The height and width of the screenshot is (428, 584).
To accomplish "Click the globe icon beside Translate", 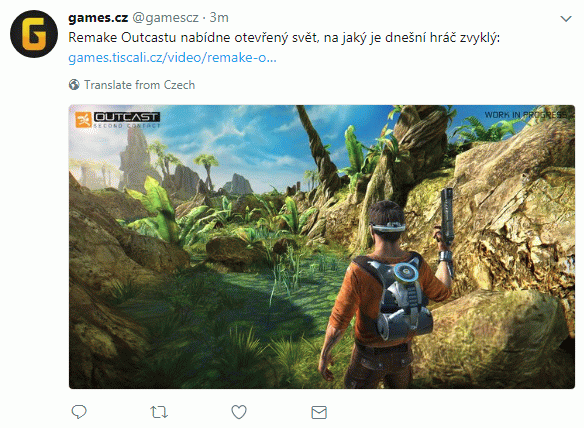I will 74,85.
